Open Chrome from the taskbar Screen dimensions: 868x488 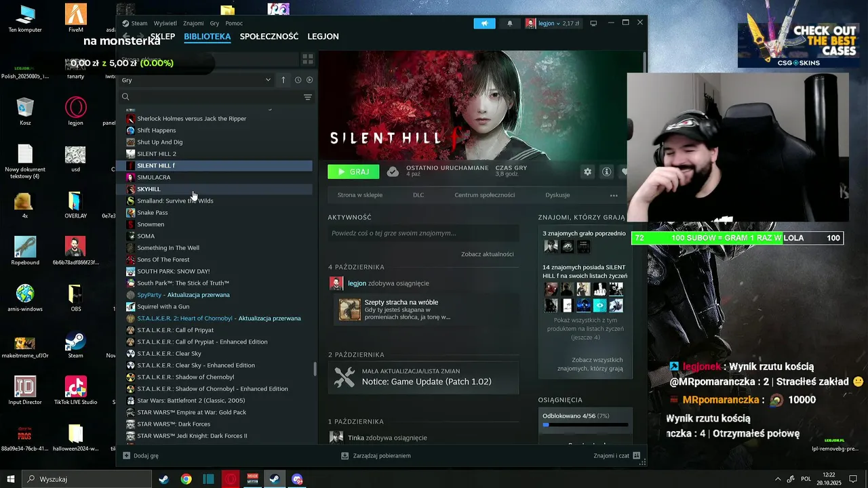pyautogui.click(x=186, y=479)
